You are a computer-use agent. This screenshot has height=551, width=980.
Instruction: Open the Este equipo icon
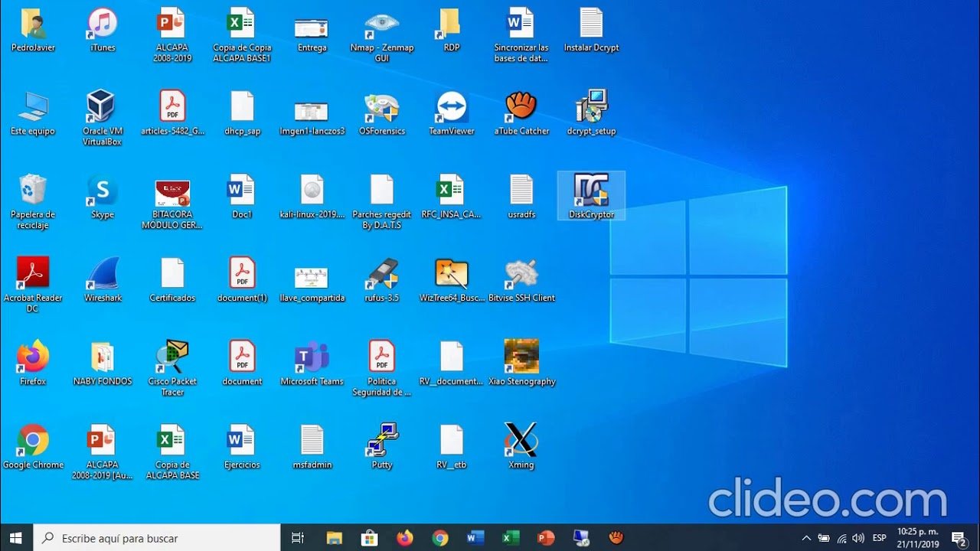[x=32, y=112]
